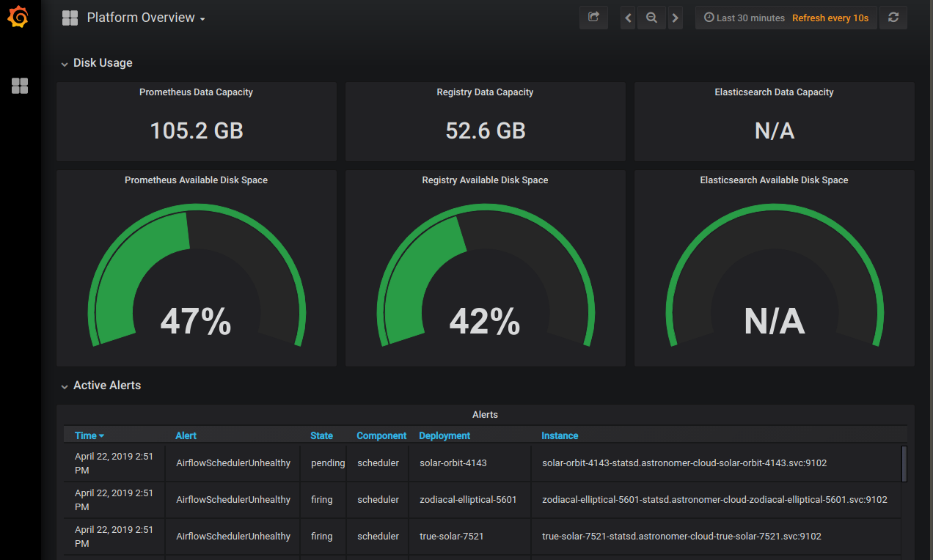Image resolution: width=933 pixels, height=560 pixels.
Task: Shift time range forward with right arrow
Action: pos(676,18)
